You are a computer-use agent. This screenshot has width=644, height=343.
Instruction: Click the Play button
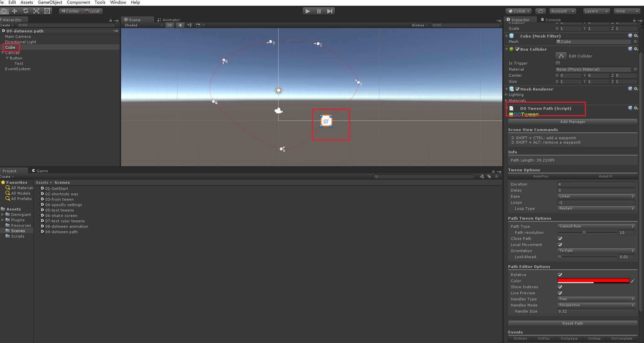(x=308, y=11)
